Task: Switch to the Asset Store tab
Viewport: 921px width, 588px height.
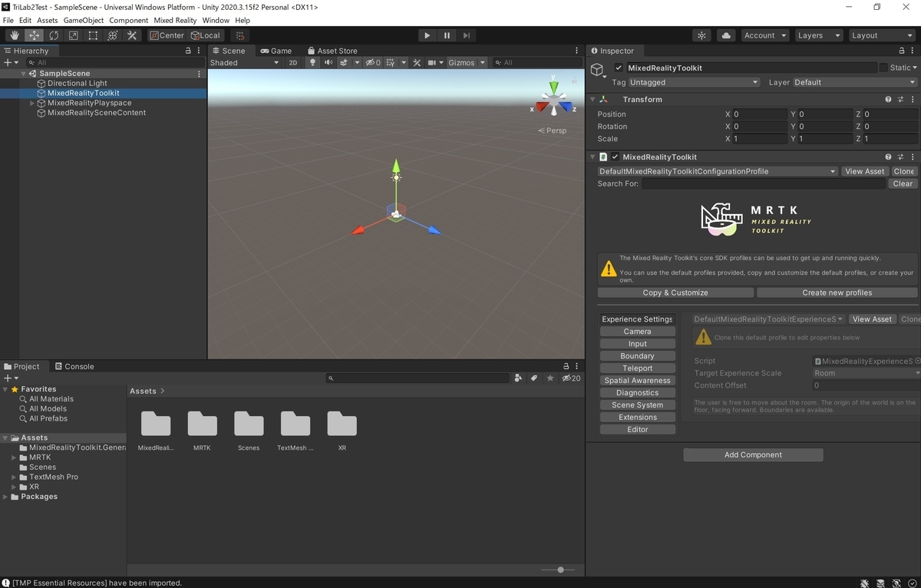Action: [332, 51]
